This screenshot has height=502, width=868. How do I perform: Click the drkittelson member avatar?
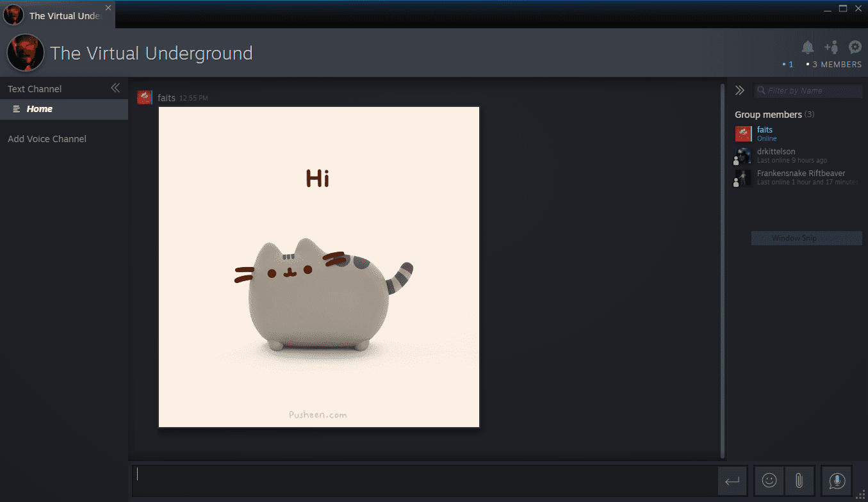tap(743, 156)
